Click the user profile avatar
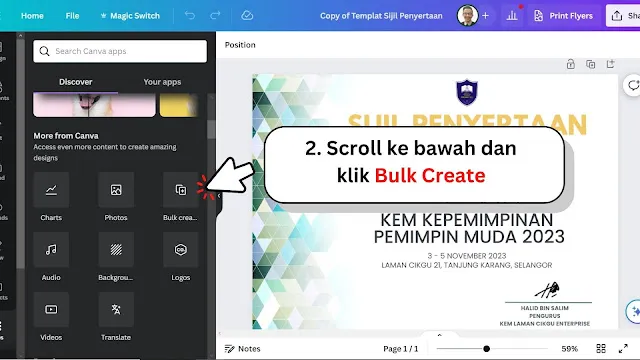Screen dimensions: 640x360 (x=468, y=16)
